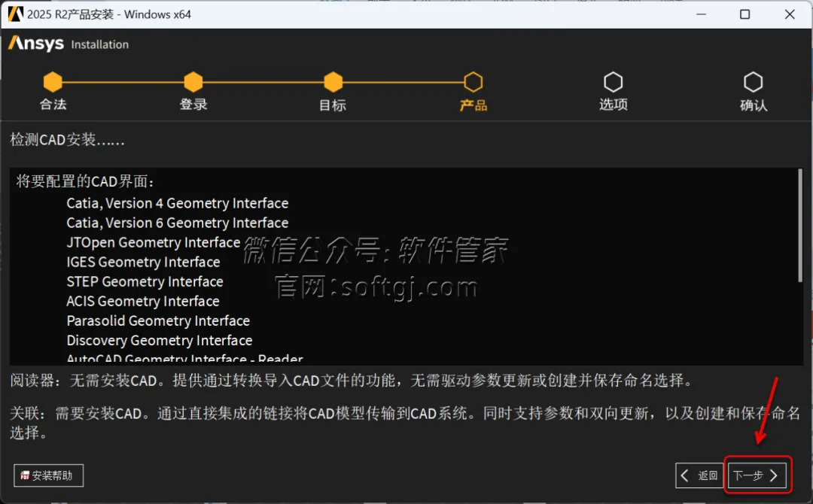The width and height of the screenshot is (813, 504).
Task: Click the installer title bar app icon
Action: click(x=15, y=14)
